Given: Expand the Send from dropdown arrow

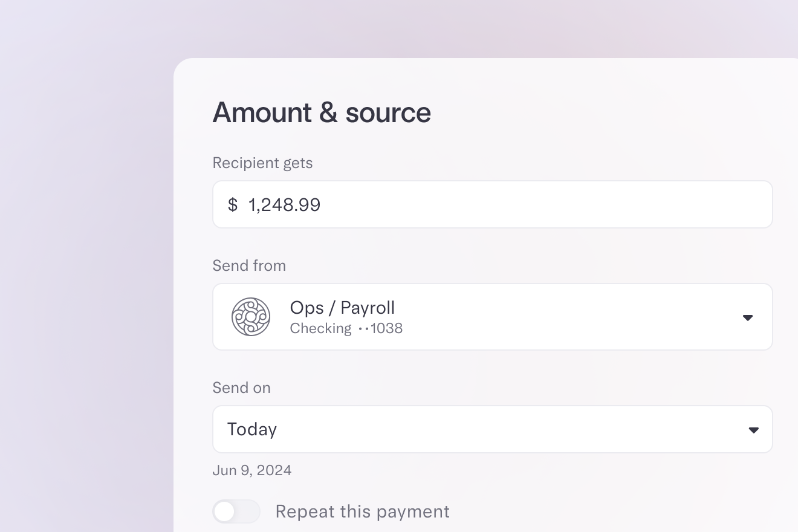Looking at the screenshot, I should (x=748, y=317).
